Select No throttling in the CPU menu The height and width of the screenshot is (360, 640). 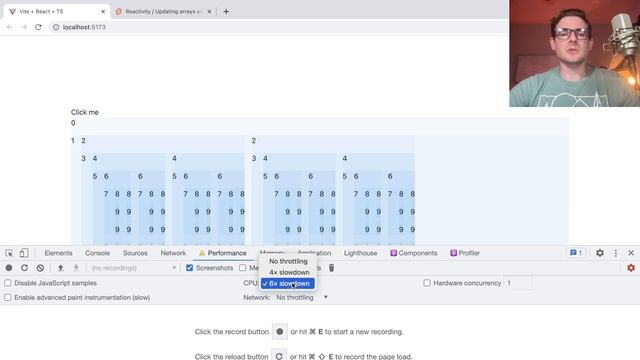click(288, 261)
